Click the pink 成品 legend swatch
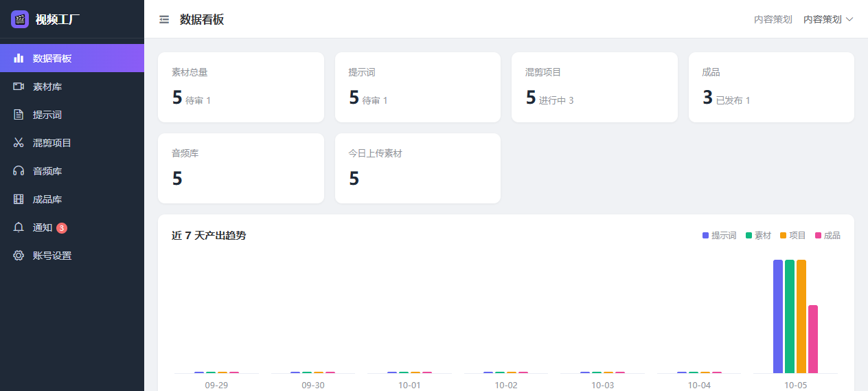This screenshot has width=868, height=391. [x=819, y=236]
